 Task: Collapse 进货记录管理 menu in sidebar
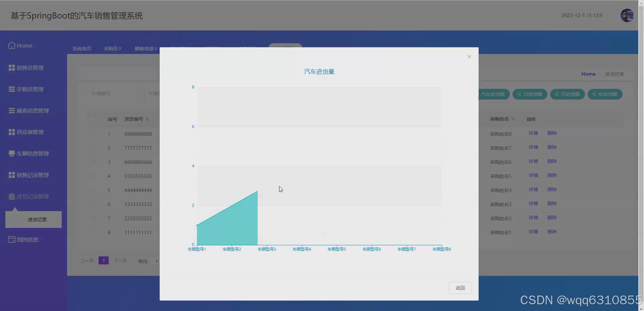coord(33,196)
